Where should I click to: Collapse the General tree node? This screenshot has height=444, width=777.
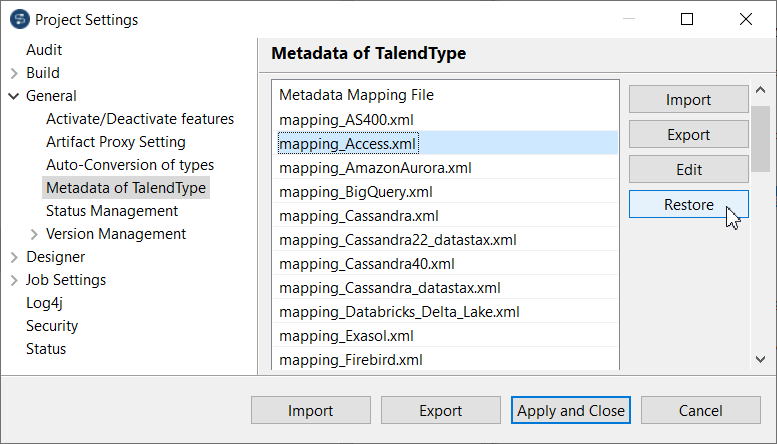pyautogui.click(x=14, y=96)
